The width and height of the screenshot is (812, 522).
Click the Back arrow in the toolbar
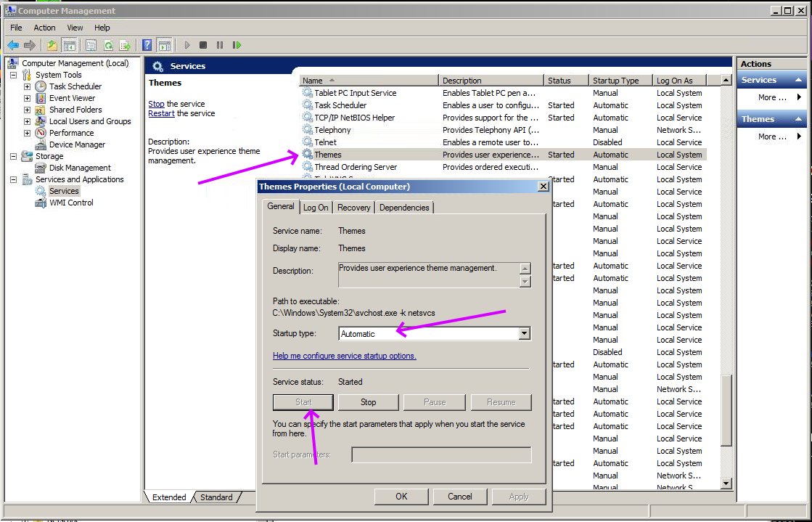pos(13,45)
